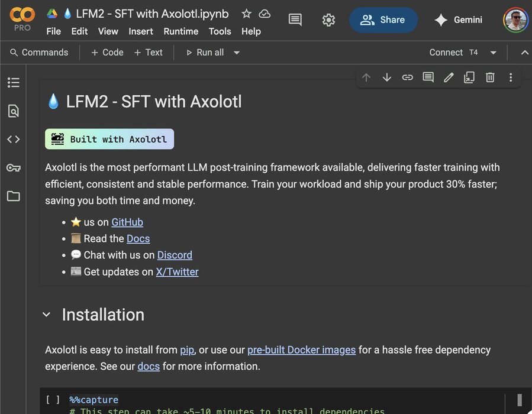532x414 pixels.
Task: Follow the pre-built Docker images link
Action: coord(301,350)
